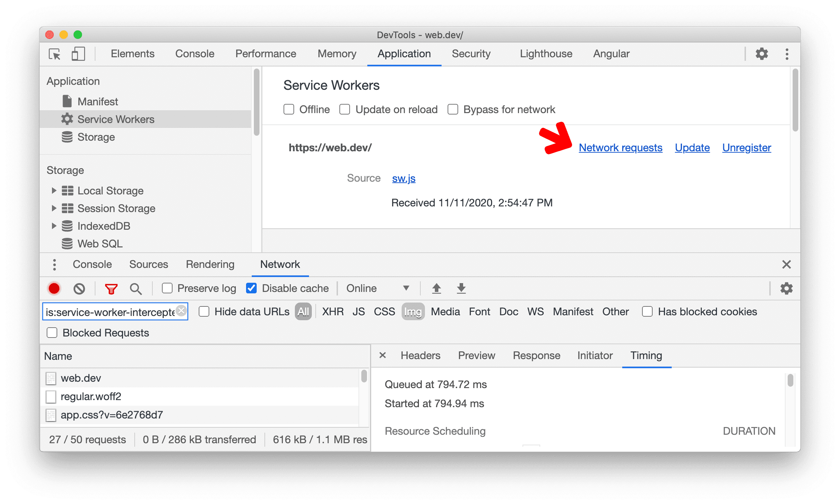
Task: Click the DevTools settings gear icon
Action: [762, 54]
